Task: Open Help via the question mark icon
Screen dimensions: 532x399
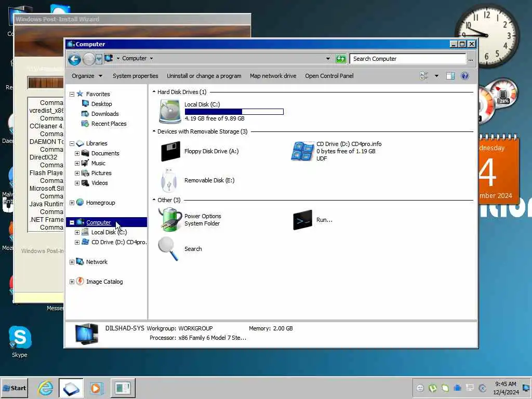Action: [465, 76]
